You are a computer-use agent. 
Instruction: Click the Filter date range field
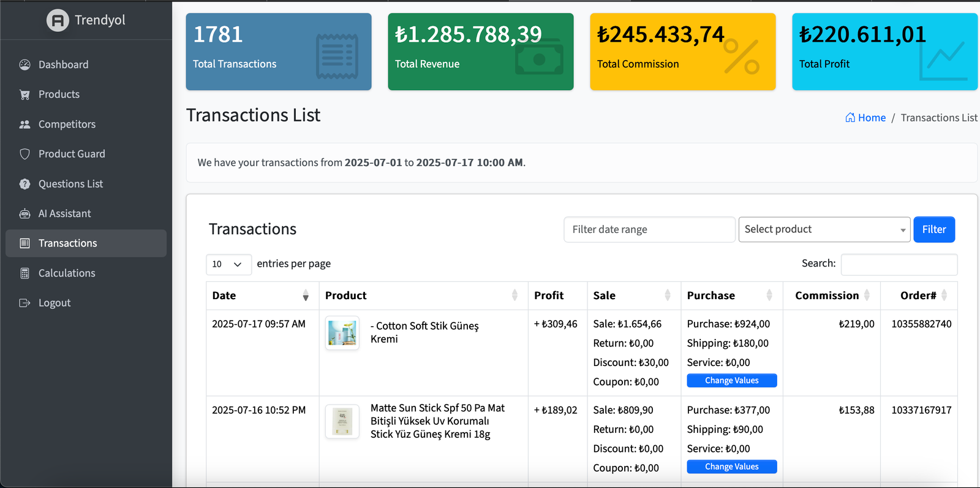coord(649,229)
